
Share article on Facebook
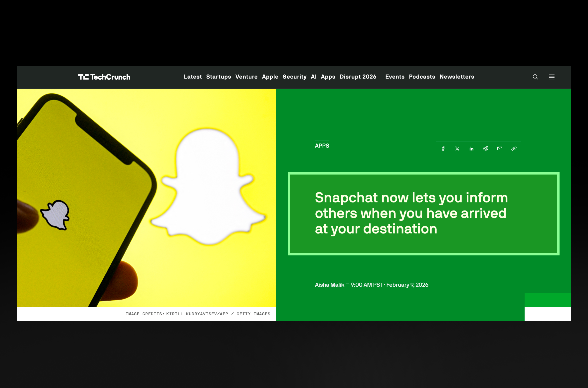443,149
